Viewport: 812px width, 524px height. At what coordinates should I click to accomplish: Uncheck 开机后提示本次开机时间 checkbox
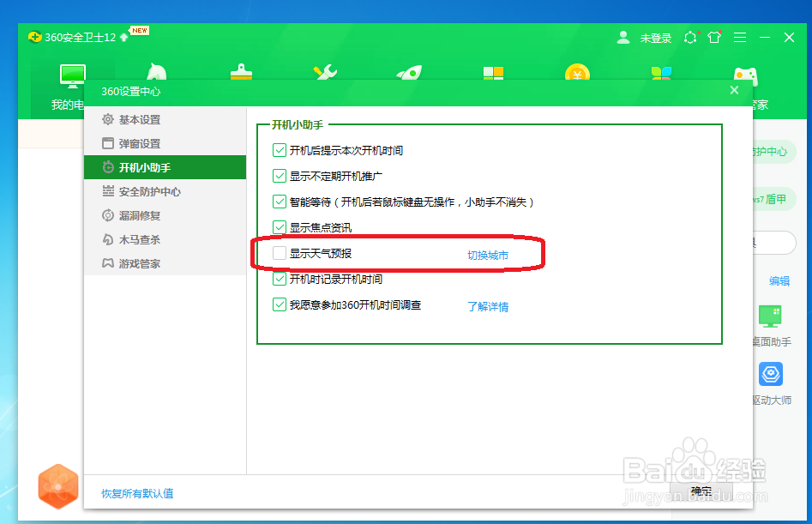(x=280, y=150)
